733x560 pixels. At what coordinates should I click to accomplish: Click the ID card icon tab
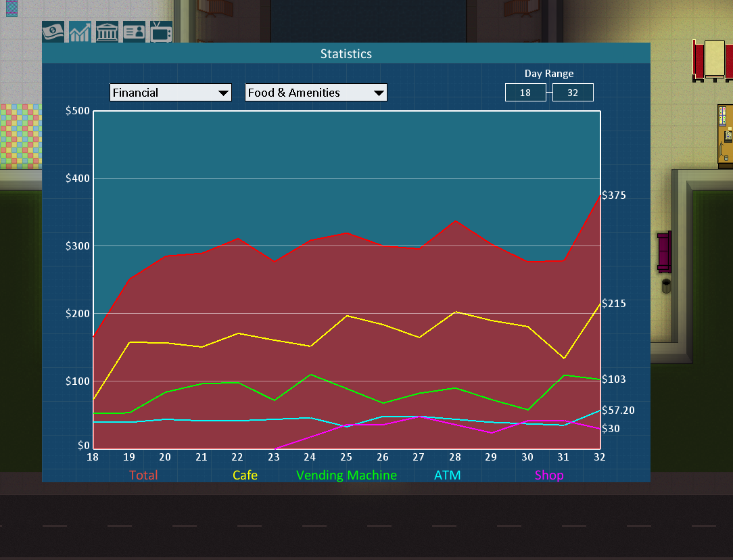tap(134, 32)
